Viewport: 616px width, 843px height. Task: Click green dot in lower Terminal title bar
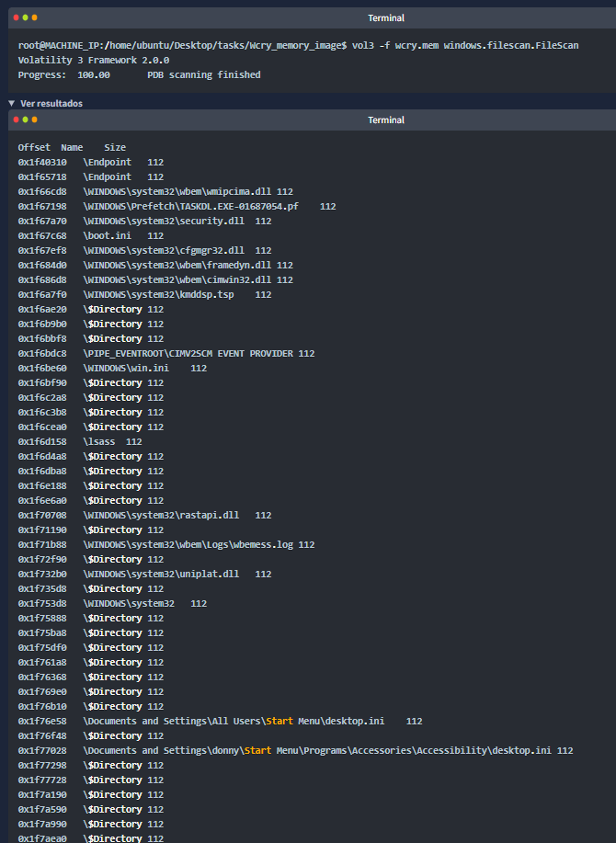(x=25, y=120)
